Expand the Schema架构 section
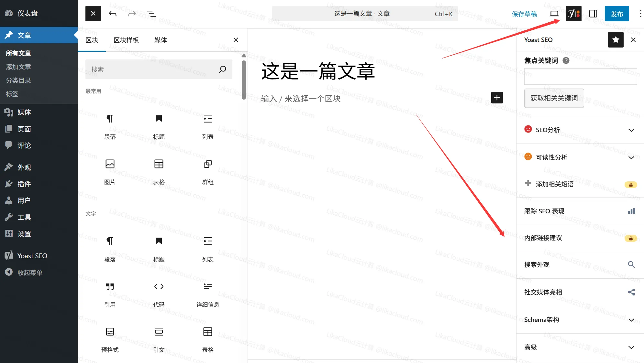The height and width of the screenshot is (363, 644). click(x=631, y=319)
